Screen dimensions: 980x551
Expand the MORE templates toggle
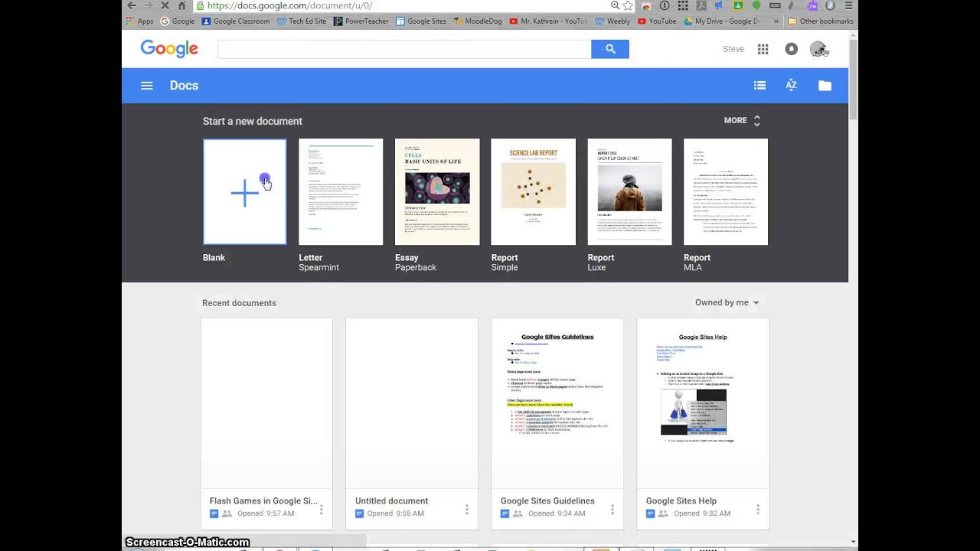pos(742,121)
